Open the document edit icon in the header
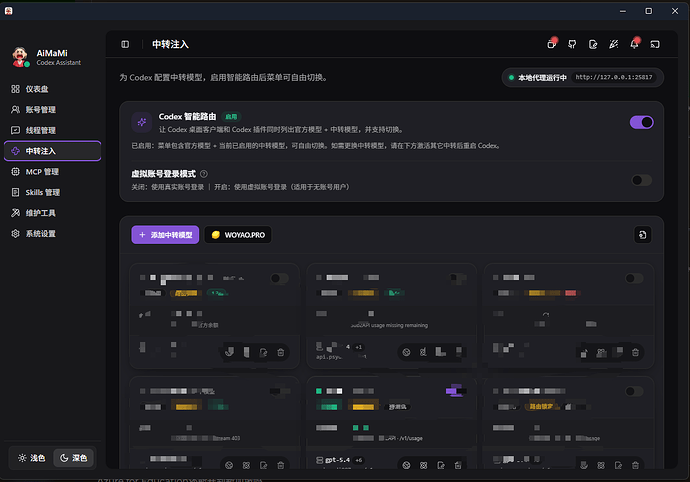Screen dimensions: 690x482 (x=593, y=44)
